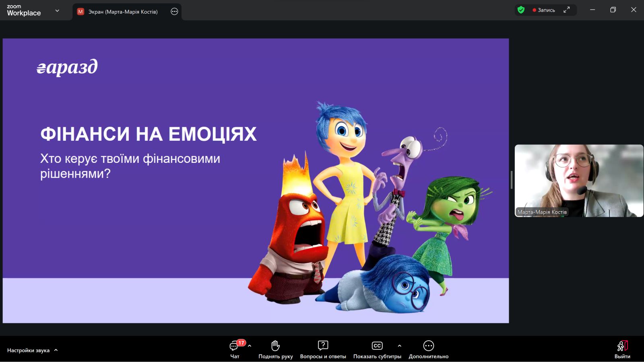The width and height of the screenshot is (644, 362).
Task: Click the red M avatar in the share tab
Action: click(80, 12)
